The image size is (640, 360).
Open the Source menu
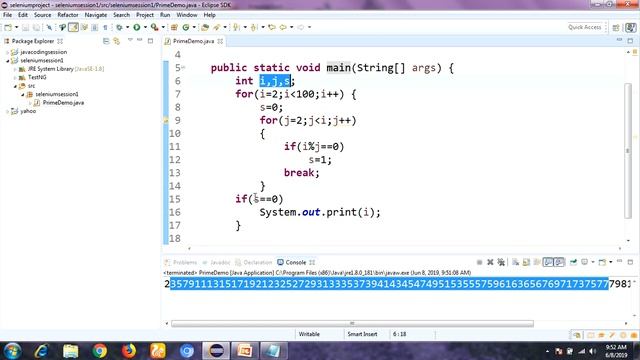[42, 15]
